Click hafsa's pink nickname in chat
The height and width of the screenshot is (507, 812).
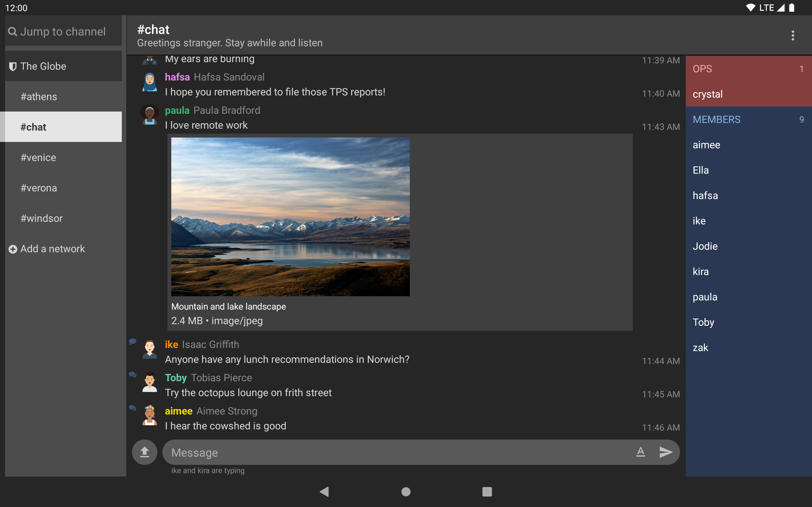[x=177, y=77]
